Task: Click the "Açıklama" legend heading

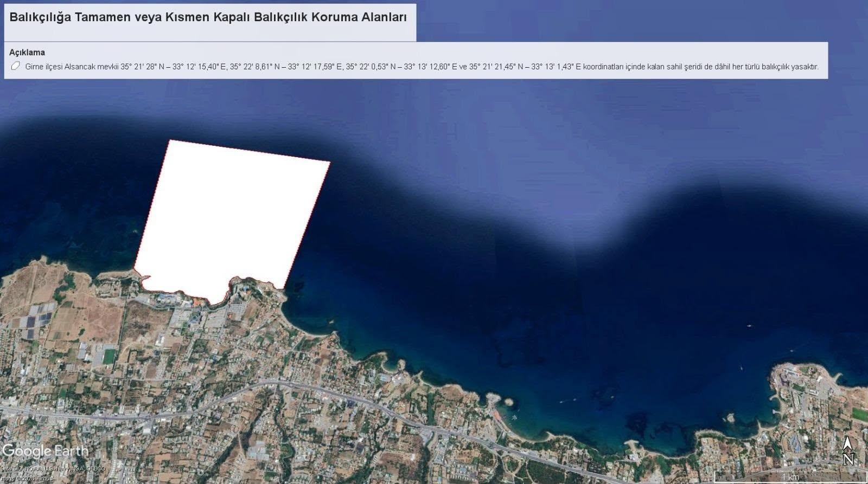Action: (27, 53)
